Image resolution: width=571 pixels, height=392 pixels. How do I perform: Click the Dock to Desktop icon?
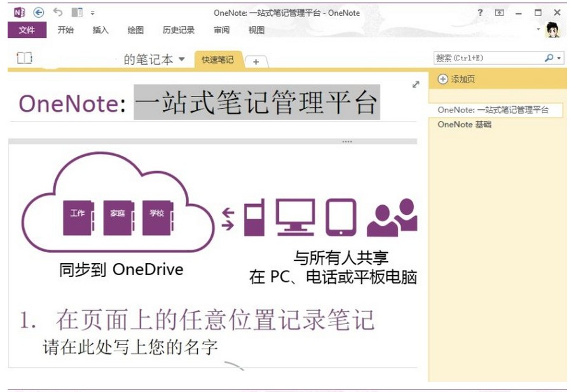(x=77, y=12)
